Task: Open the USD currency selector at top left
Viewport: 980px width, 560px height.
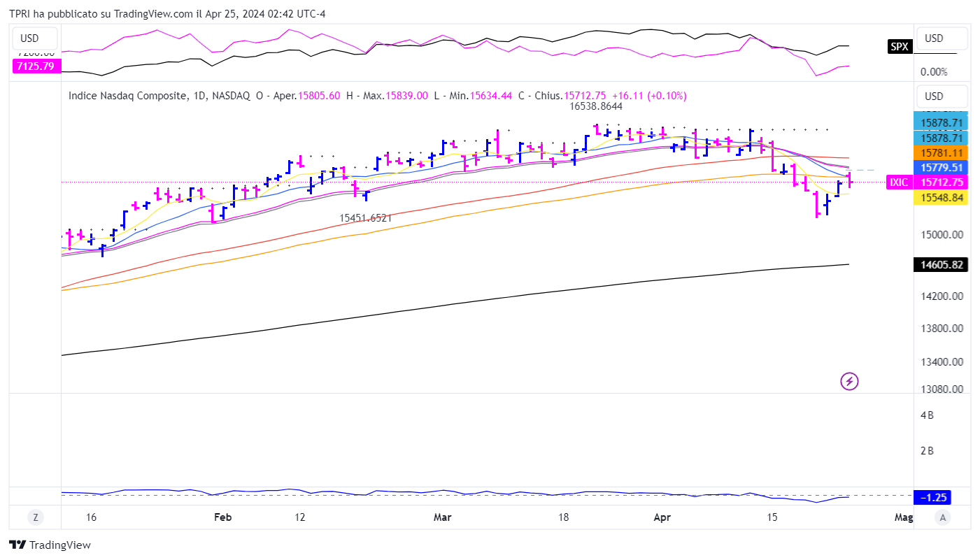Action: 29,38
